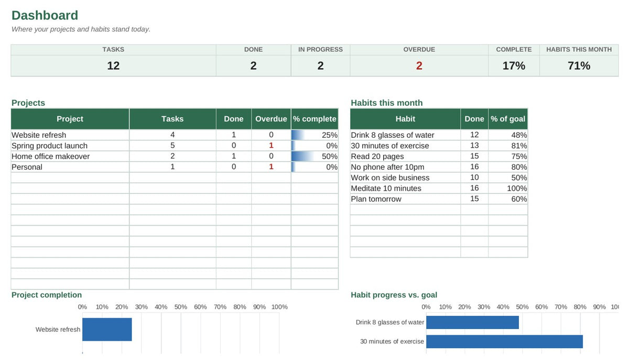Select the Drink 8 glasses of water chart bar
Image resolution: width=629 pixels, height=364 pixels.
coord(472,322)
